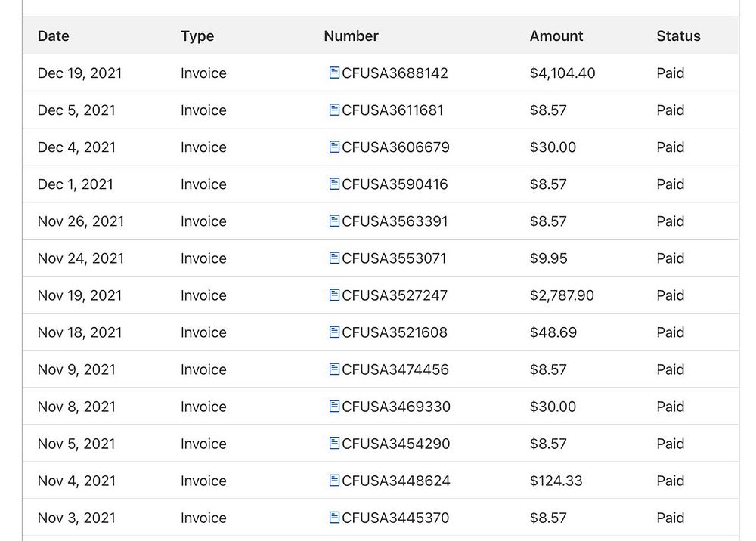Select the $4,104.40 amount cell

click(x=562, y=73)
